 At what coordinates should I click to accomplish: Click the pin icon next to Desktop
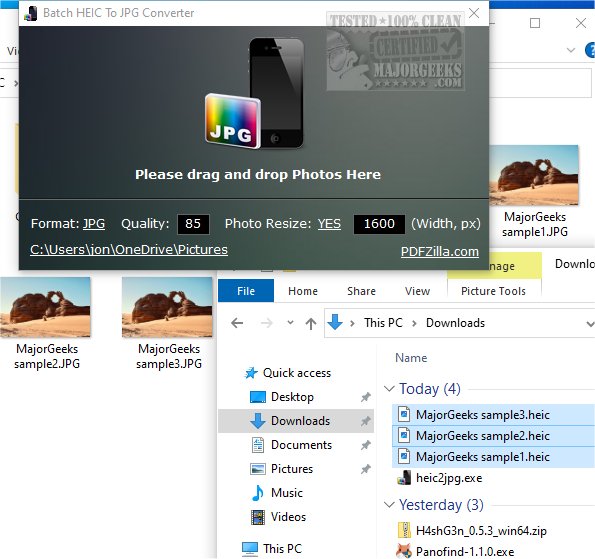click(x=365, y=397)
